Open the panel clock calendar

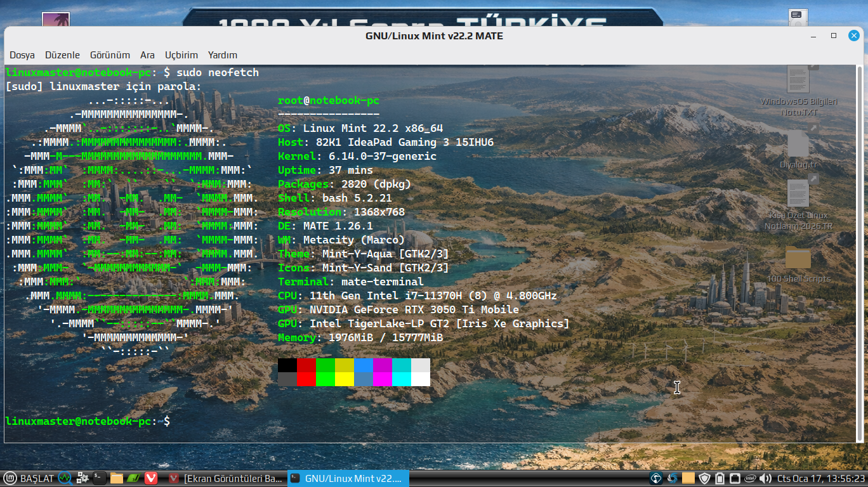[821, 478]
